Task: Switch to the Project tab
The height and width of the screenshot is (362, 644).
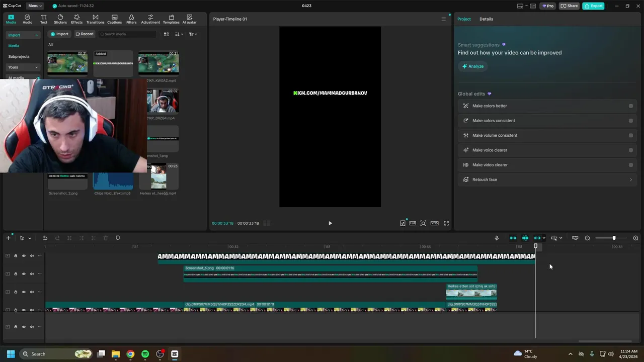Action: click(464, 19)
